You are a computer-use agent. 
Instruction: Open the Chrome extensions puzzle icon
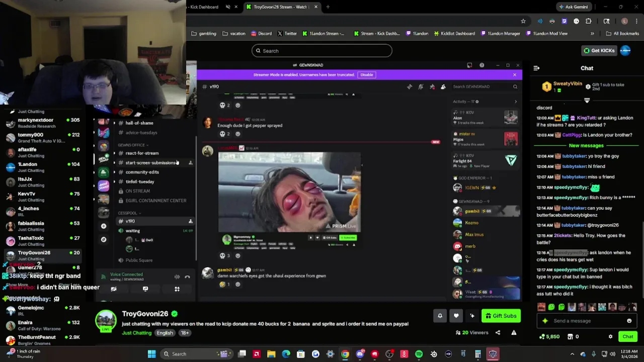[x=588, y=21]
